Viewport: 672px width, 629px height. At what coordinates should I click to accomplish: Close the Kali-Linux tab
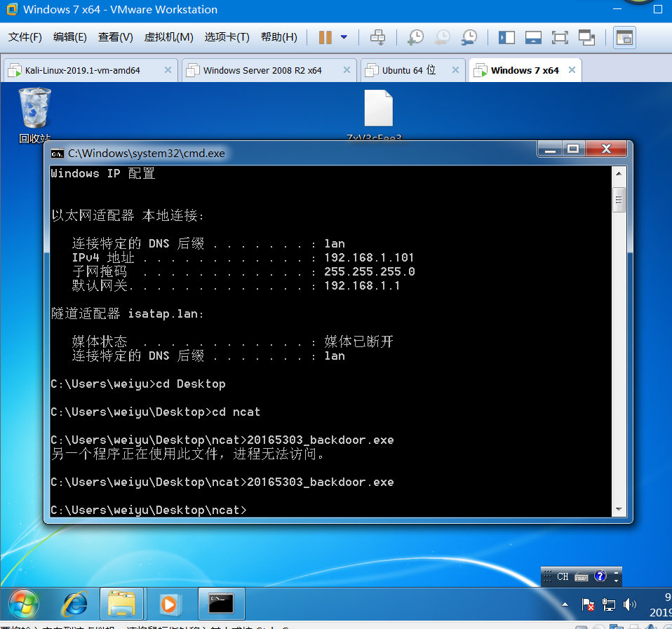168,70
